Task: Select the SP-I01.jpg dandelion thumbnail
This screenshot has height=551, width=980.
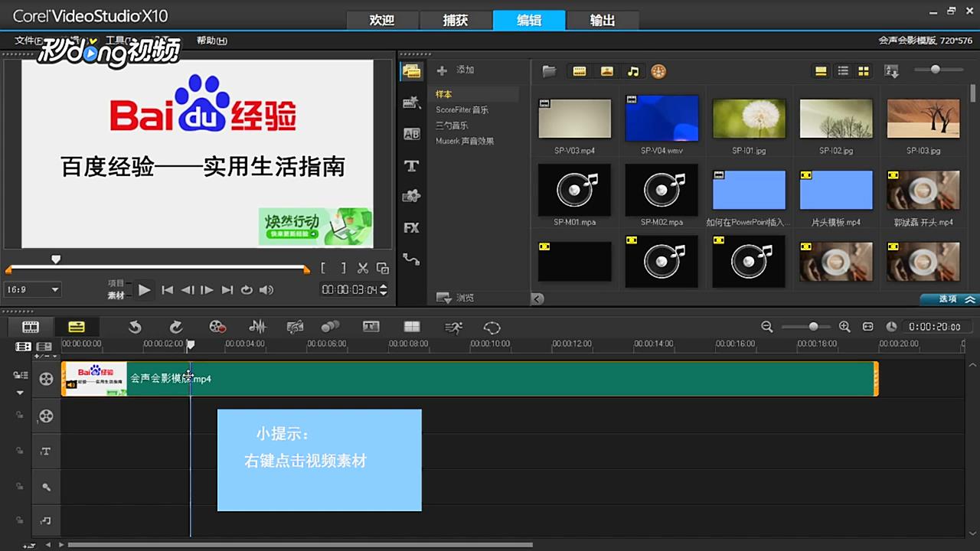Action: tap(749, 118)
